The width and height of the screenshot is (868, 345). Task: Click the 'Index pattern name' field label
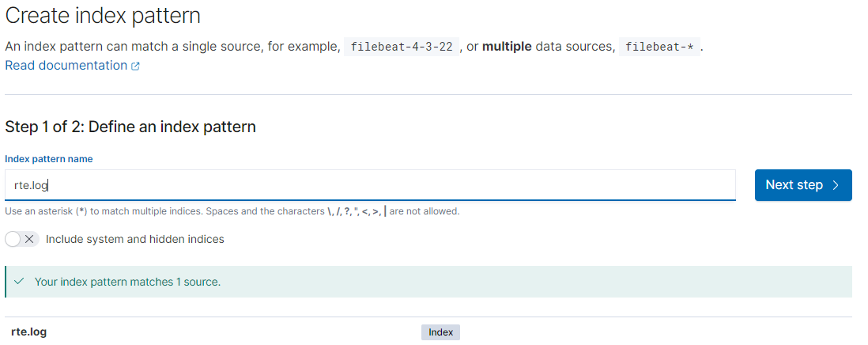pos(49,159)
